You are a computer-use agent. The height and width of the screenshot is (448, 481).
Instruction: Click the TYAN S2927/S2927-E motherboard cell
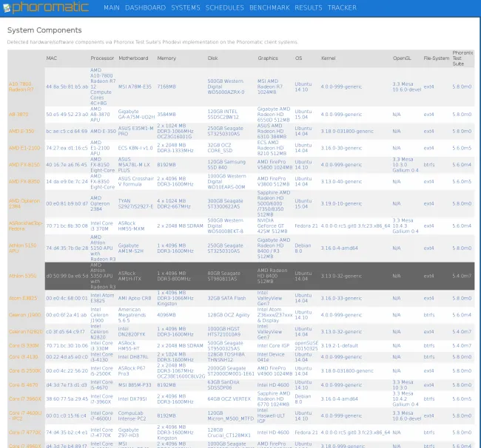135,203
